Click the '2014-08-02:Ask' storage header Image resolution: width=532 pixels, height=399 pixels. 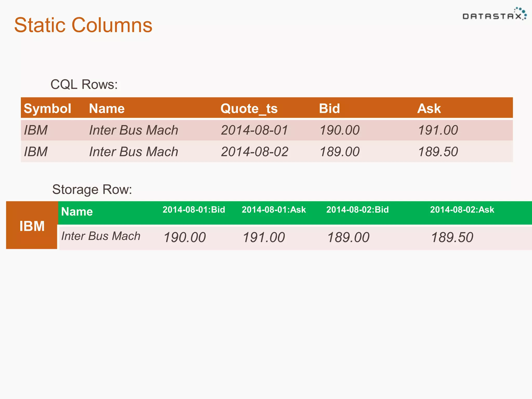click(462, 210)
